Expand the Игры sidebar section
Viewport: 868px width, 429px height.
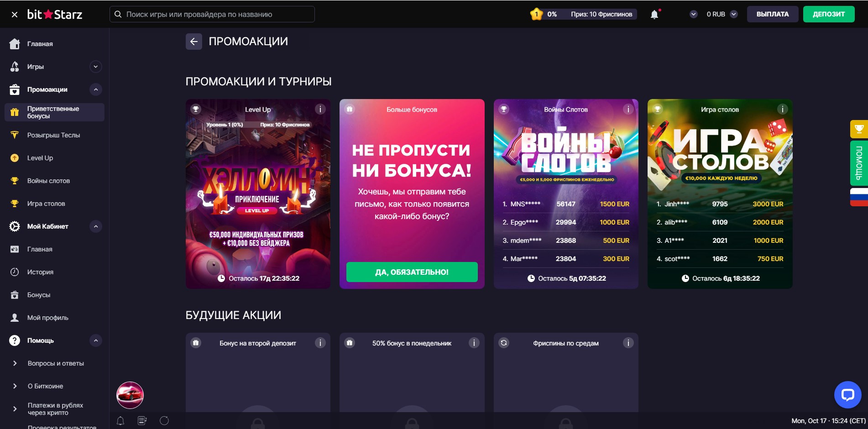tap(95, 67)
